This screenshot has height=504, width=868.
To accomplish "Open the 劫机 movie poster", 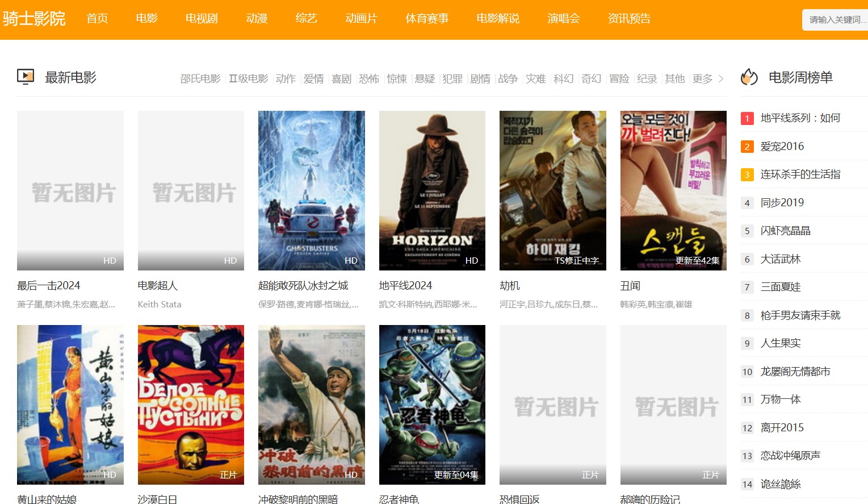I will (553, 190).
